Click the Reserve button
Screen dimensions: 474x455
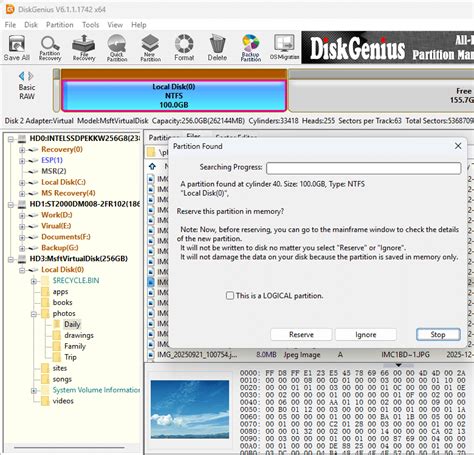[301, 335]
